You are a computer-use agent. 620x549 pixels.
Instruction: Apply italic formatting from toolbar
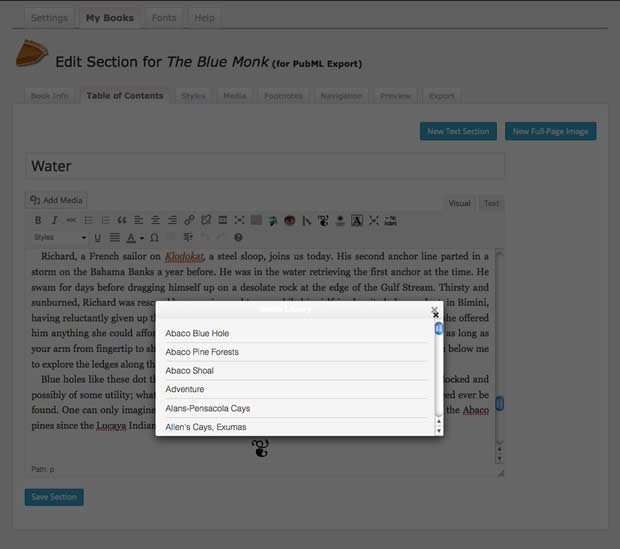point(54,220)
